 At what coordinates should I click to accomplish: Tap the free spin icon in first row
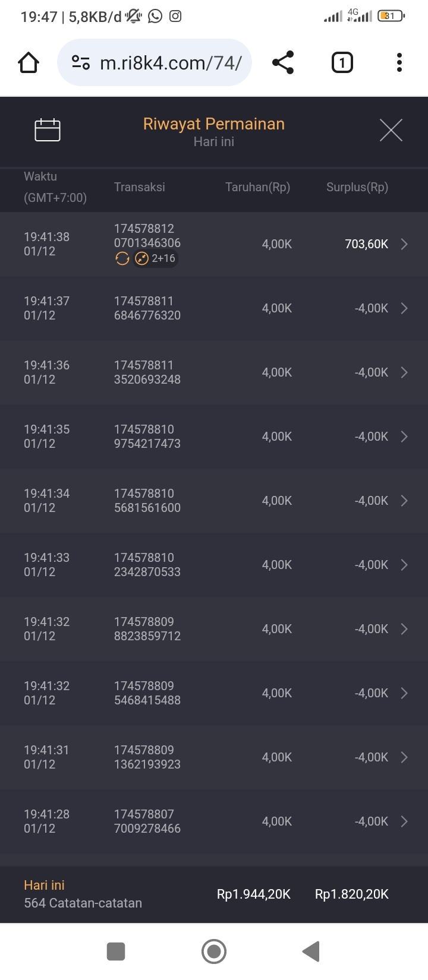coord(122,258)
